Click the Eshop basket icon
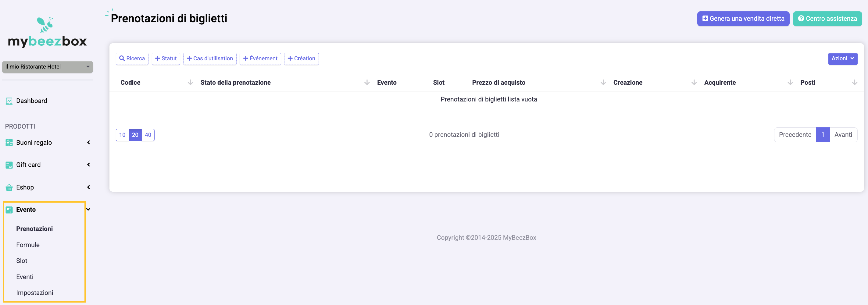The image size is (868, 305). (x=9, y=187)
